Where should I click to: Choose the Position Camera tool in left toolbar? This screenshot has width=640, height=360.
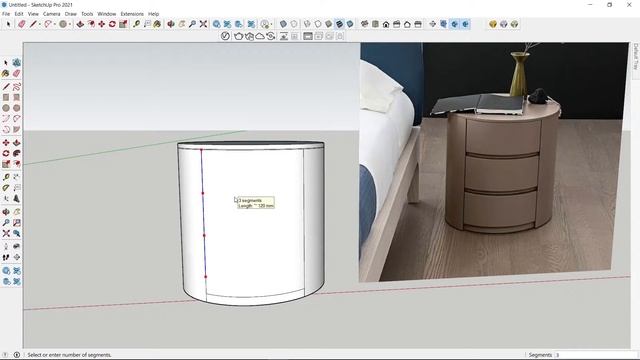coord(6,247)
